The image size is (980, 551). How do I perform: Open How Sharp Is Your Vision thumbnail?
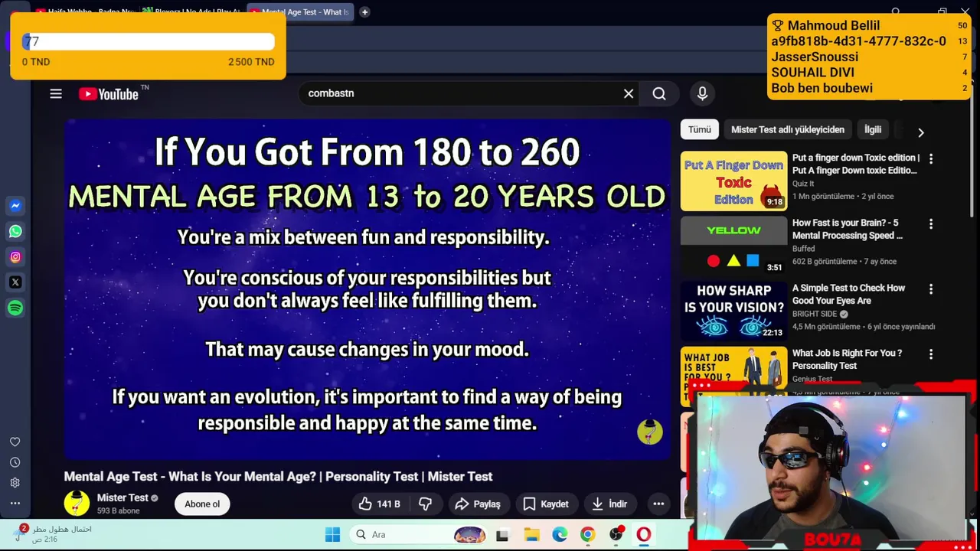click(733, 311)
